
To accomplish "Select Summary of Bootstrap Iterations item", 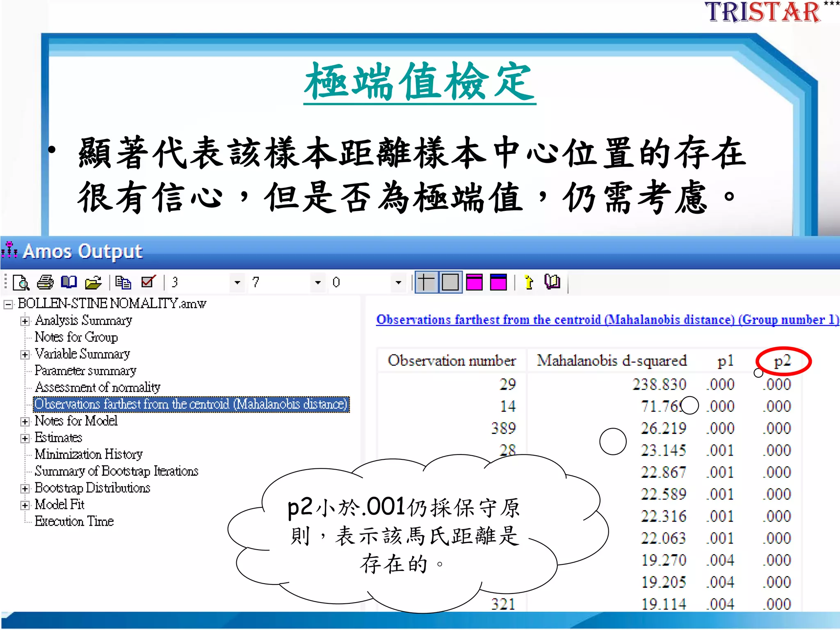I will click(x=116, y=471).
